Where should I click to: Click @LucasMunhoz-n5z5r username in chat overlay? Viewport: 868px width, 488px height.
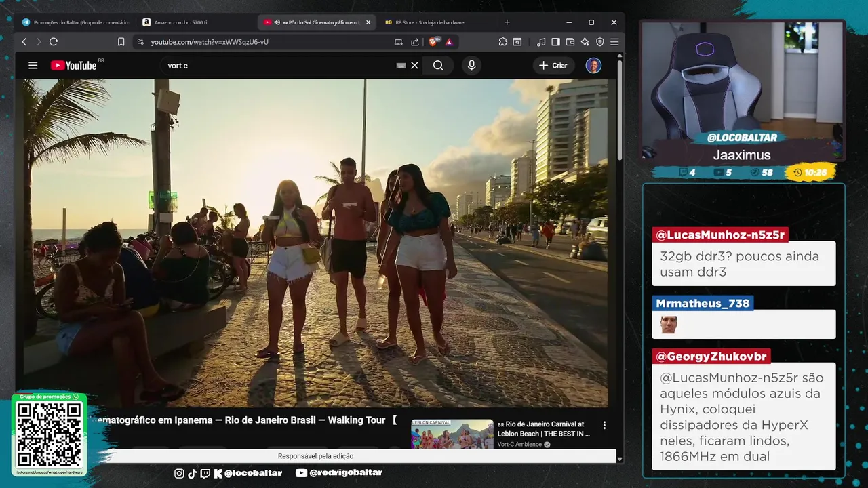[720, 235]
